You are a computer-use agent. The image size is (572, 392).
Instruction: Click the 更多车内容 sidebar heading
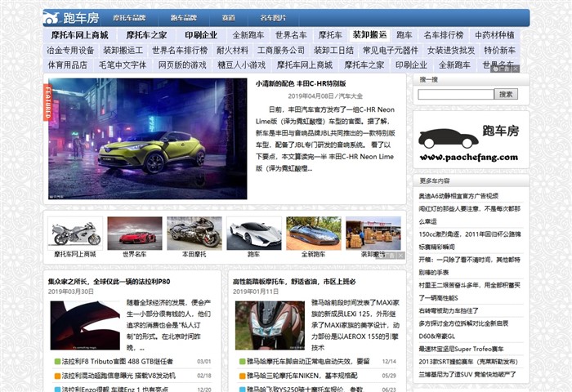[x=435, y=180]
